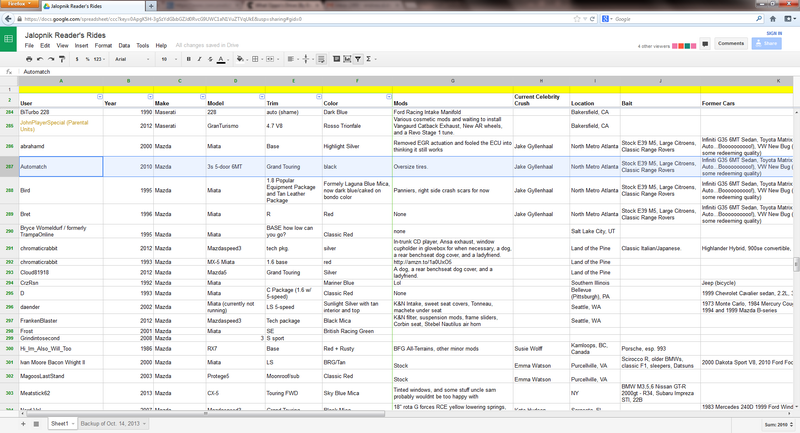Open the View menu

[x=62, y=45]
